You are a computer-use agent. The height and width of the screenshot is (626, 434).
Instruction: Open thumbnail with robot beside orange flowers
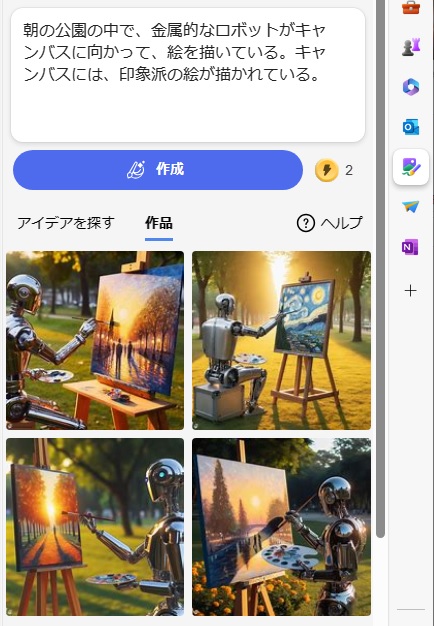(281, 527)
